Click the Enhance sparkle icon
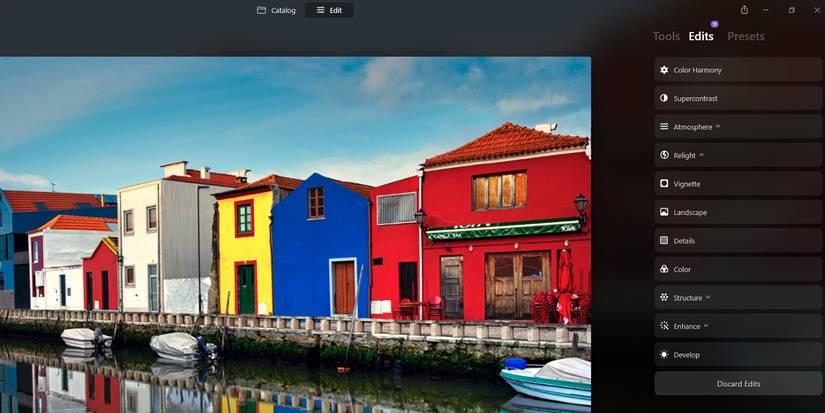This screenshot has height=413, width=825. (664, 326)
